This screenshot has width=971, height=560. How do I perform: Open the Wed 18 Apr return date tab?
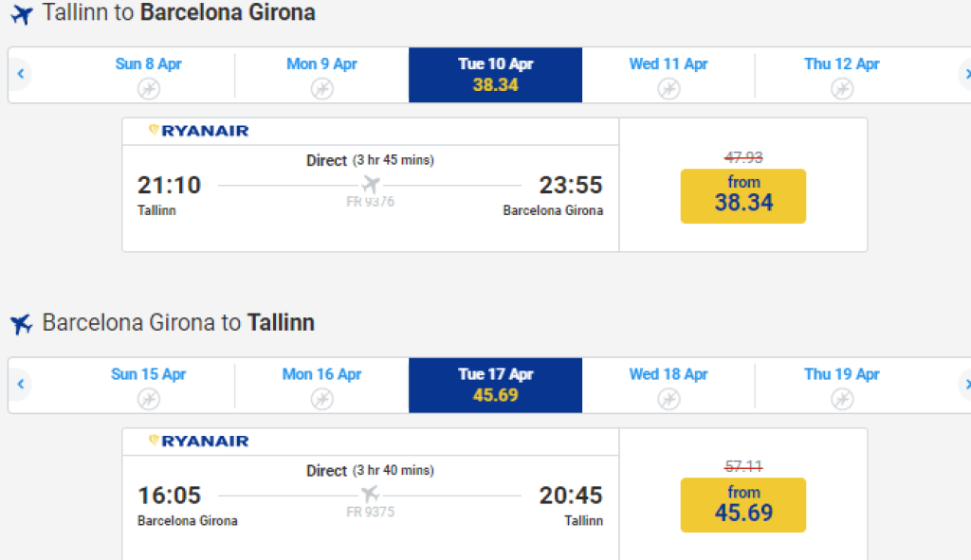[x=669, y=384]
